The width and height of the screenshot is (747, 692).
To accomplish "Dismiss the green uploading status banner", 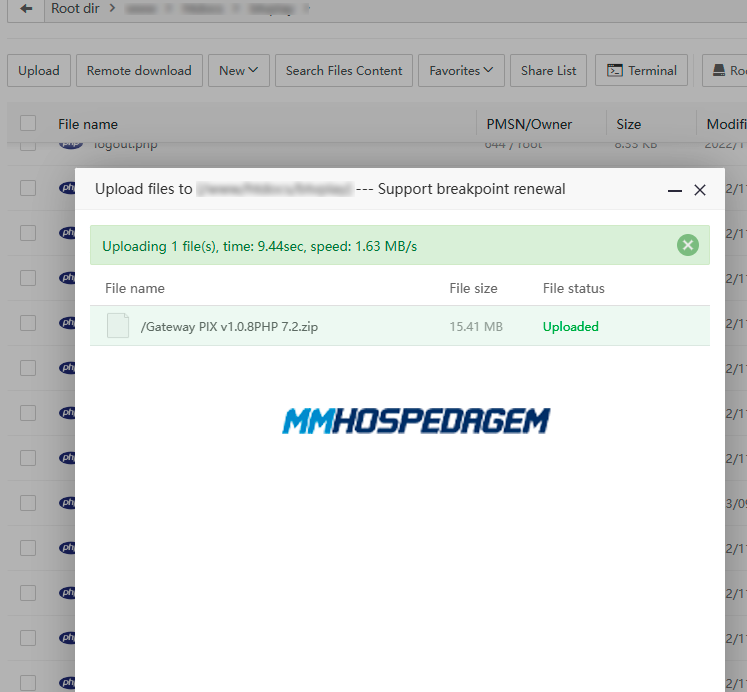I will point(687,245).
